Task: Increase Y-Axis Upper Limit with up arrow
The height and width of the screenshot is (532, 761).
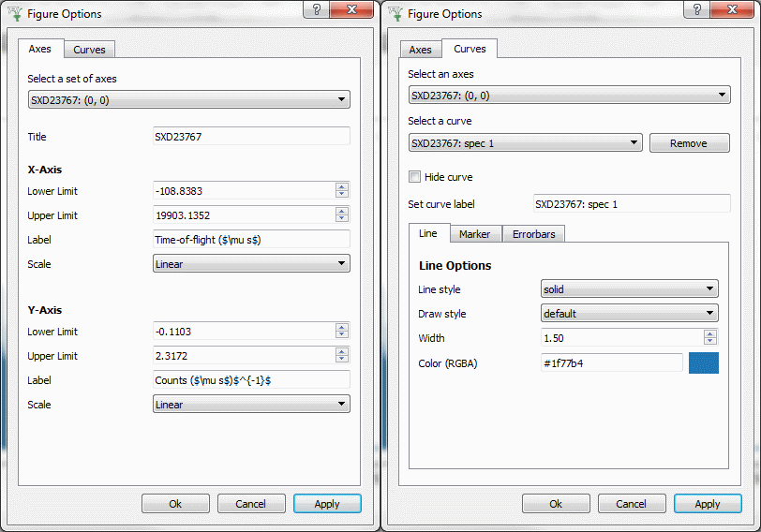Action: coord(342,352)
